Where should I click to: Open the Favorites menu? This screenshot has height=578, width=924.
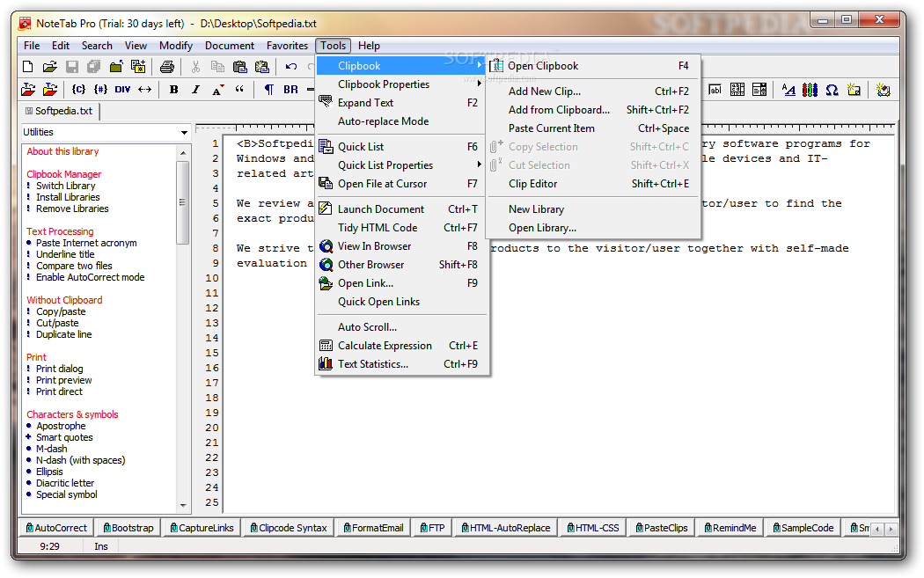(287, 46)
